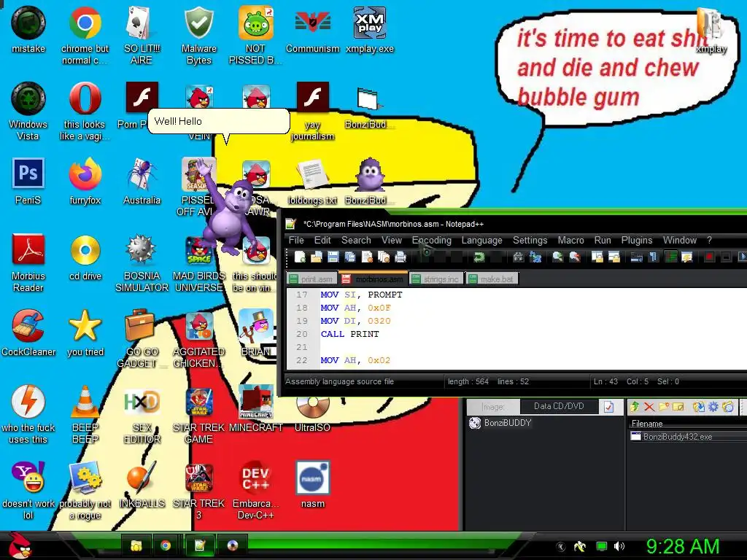Open the Settings menu in Notepad++
The width and height of the screenshot is (747, 560).
pos(530,240)
